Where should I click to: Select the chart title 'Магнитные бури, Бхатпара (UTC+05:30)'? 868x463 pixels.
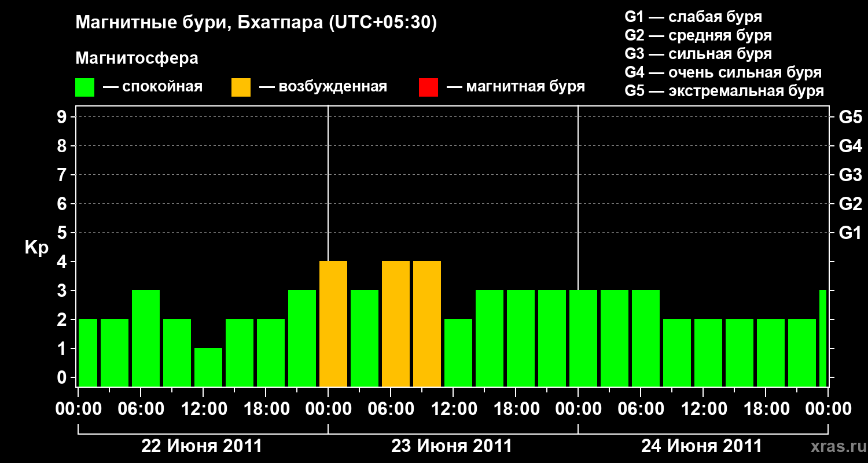click(256, 23)
